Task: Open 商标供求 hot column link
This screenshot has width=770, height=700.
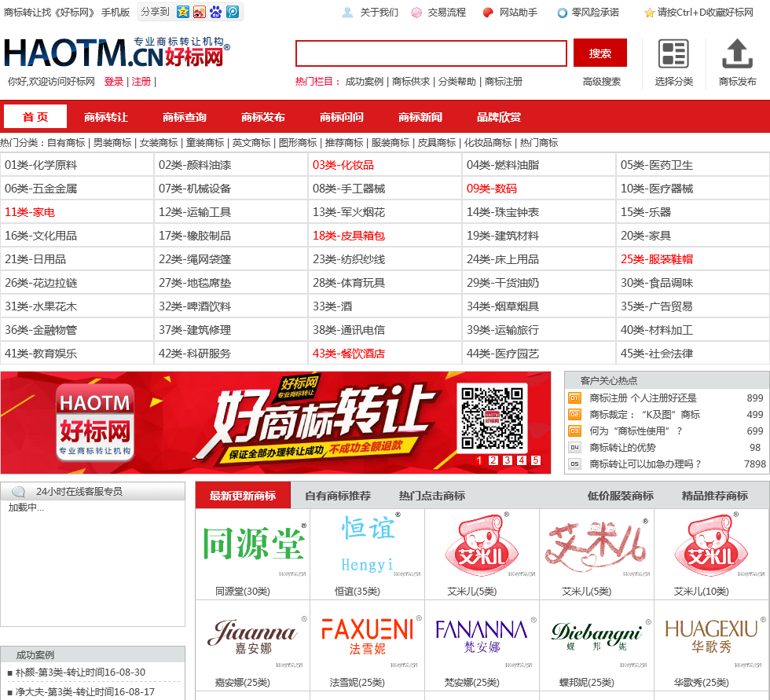Action: click(410, 82)
